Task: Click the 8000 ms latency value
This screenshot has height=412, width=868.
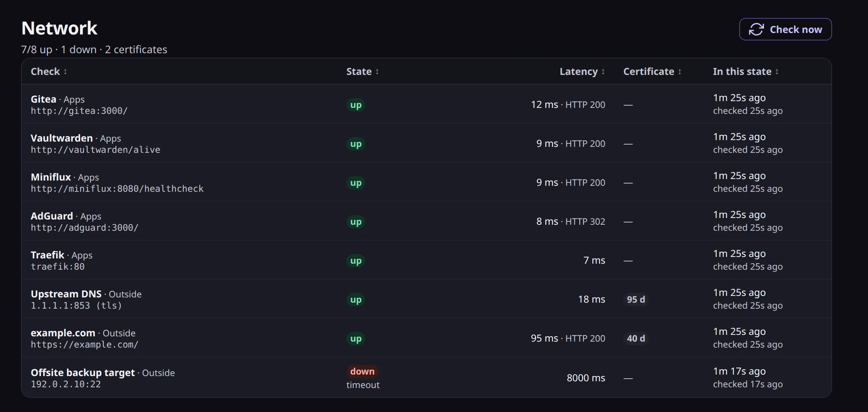Action: click(586, 378)
